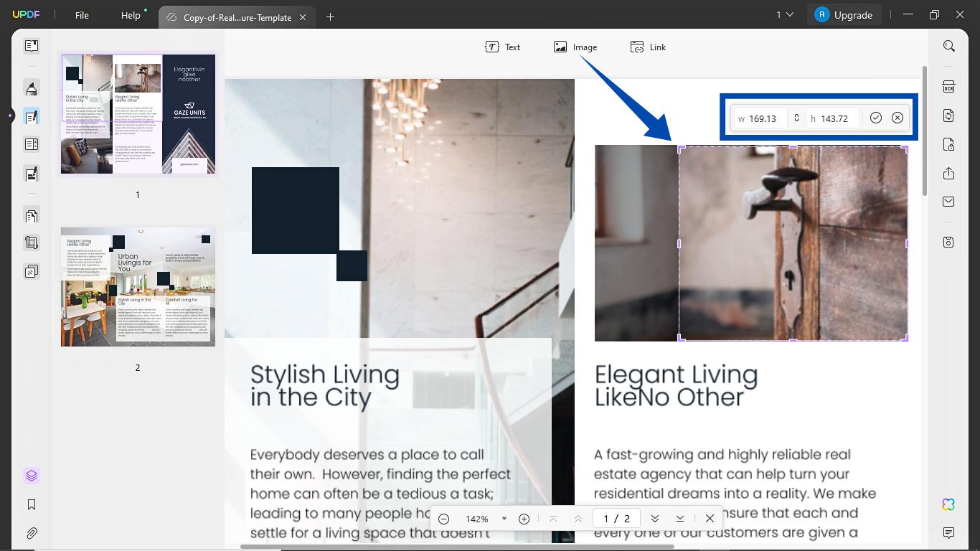Share the document via the export icon

948,173
